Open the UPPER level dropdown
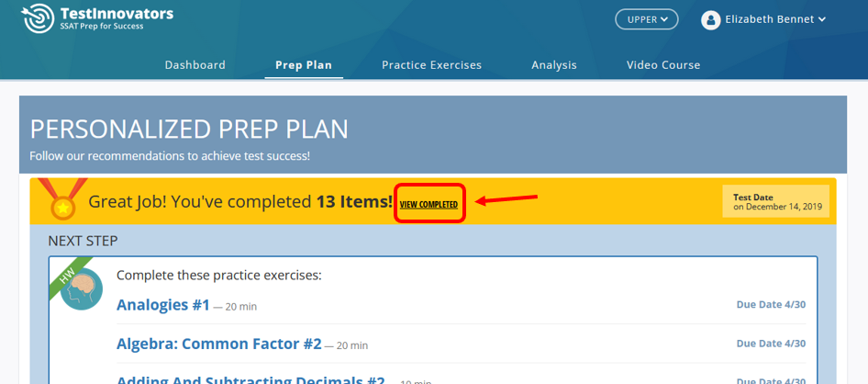The width and height of the screenshot is (868, 384). 647,19
